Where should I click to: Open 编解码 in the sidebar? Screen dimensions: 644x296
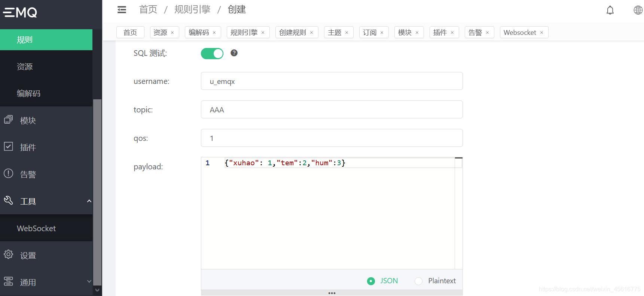tap(46, 93)
